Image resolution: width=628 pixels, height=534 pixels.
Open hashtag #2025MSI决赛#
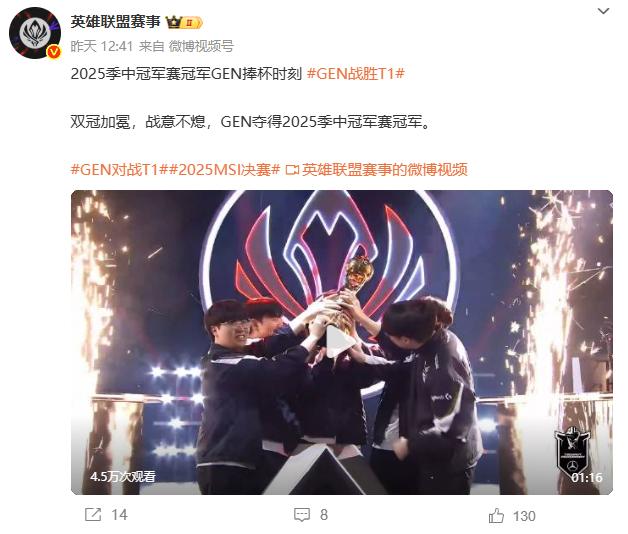tap(224, 169)
